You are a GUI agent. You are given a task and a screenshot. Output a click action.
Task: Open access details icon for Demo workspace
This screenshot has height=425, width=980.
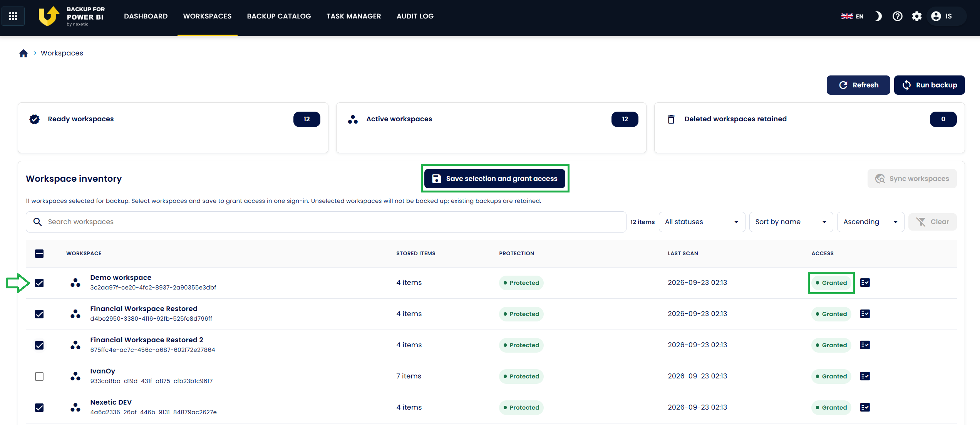[x=865, y=283]
